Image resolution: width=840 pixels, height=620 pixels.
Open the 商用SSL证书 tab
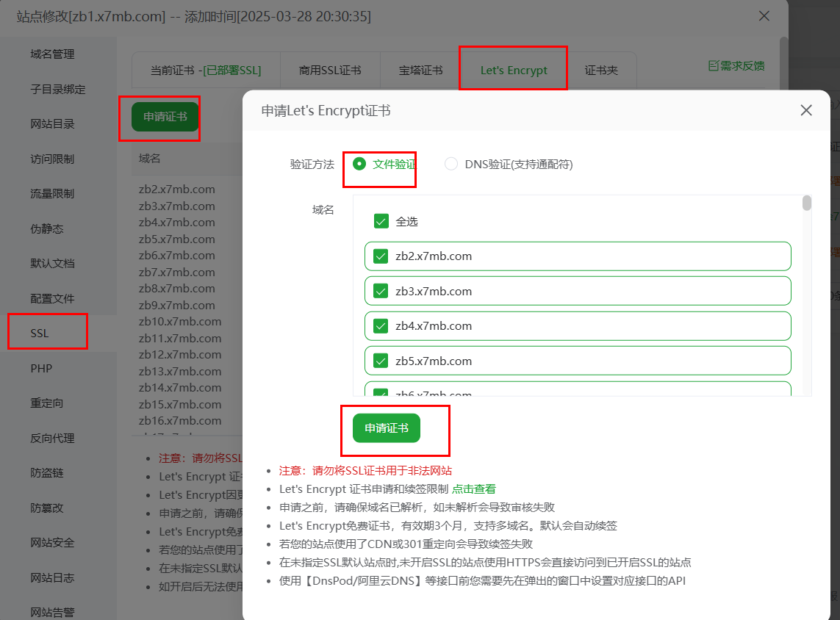coord(330,71)
